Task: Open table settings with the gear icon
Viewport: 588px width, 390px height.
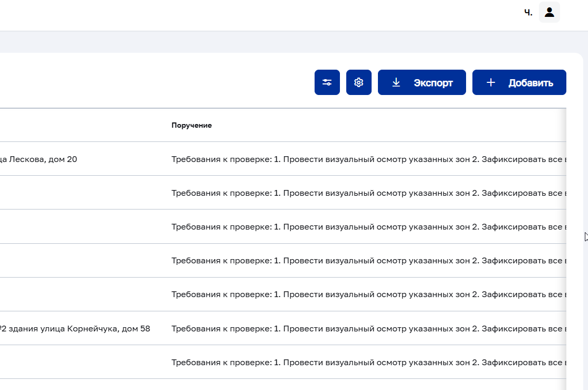Action: (x=359, y=82)
